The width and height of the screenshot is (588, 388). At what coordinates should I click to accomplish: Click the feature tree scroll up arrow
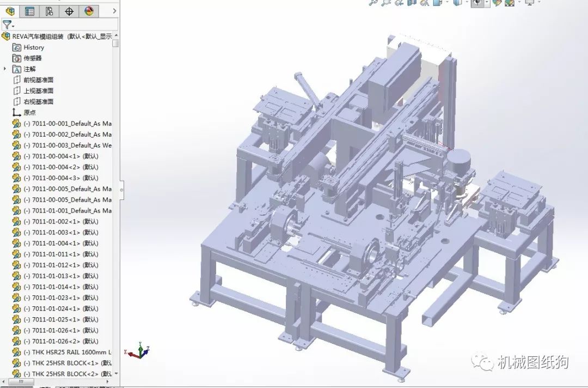[116, 35]
